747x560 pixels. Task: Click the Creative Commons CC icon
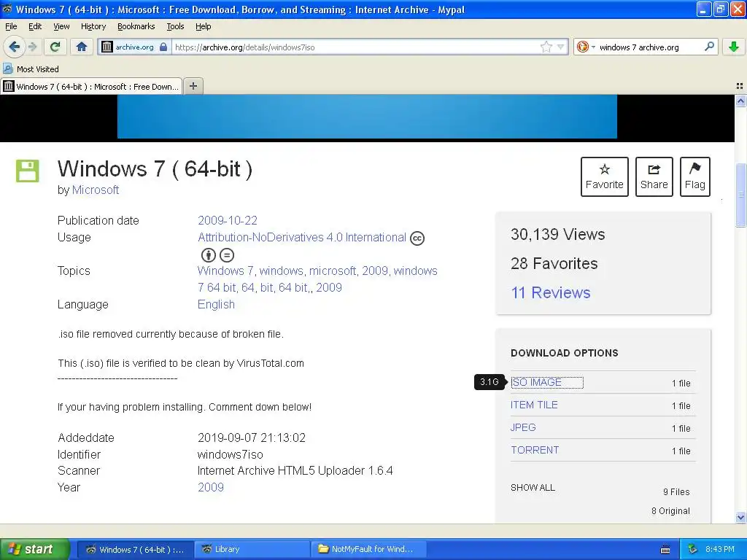[x=417, y=238]
